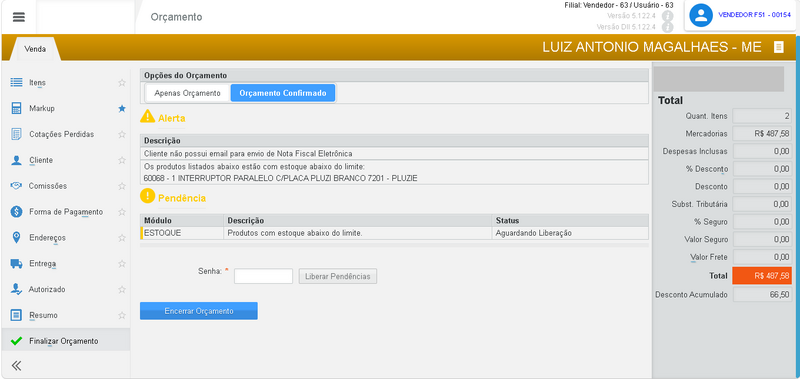This screenshot has height=379, width=800.
Task: Click the Autorizado person-check icon
Action: pos(16,289)
